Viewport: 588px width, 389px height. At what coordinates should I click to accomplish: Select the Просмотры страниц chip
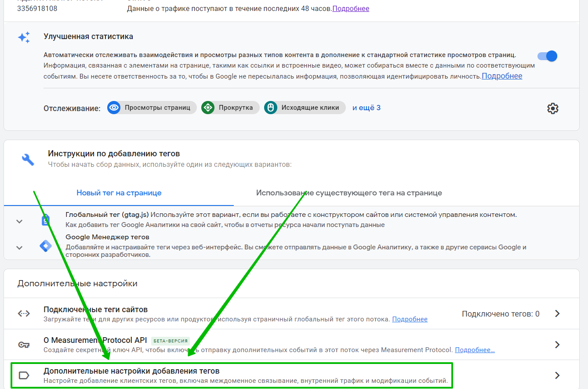click(x=152, y=108)
